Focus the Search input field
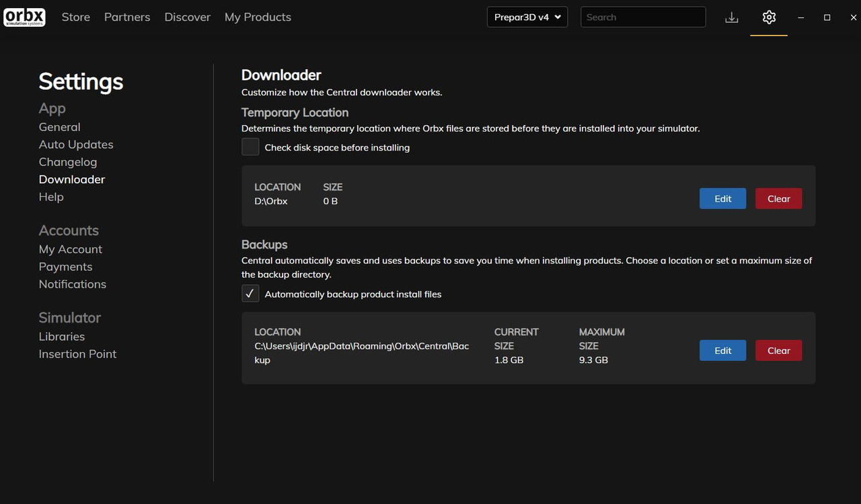 point(643,17)
